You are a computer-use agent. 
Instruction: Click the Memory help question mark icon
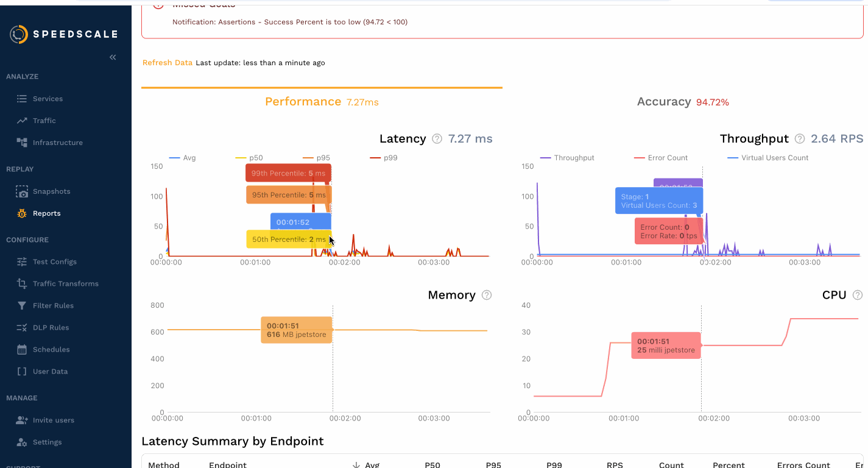point(487,295)
